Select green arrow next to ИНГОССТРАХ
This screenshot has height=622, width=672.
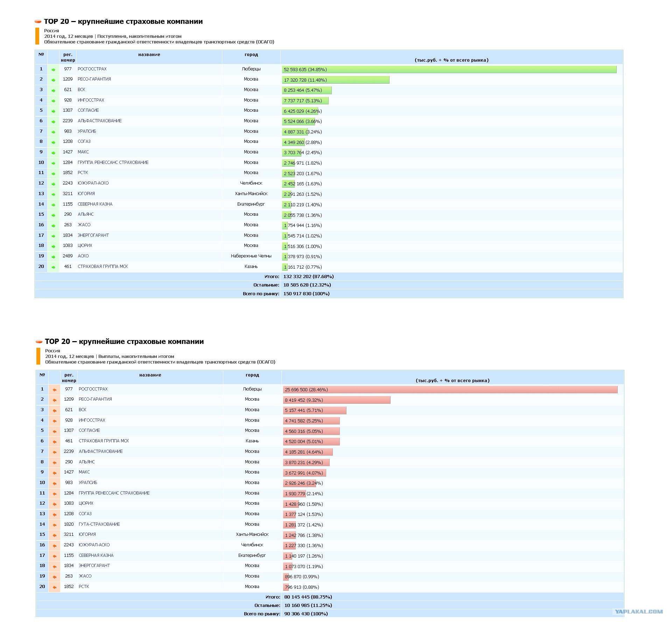click(x=53, y=101)
